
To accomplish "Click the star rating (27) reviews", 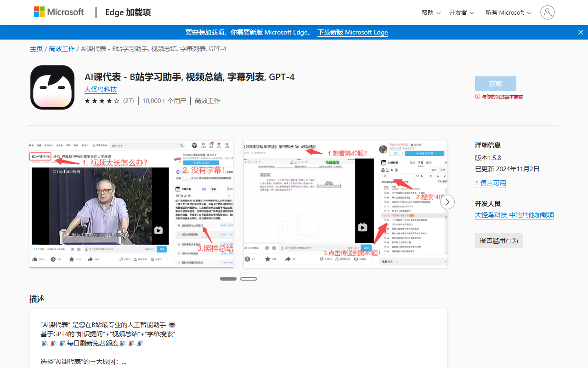I will [109, 101].
